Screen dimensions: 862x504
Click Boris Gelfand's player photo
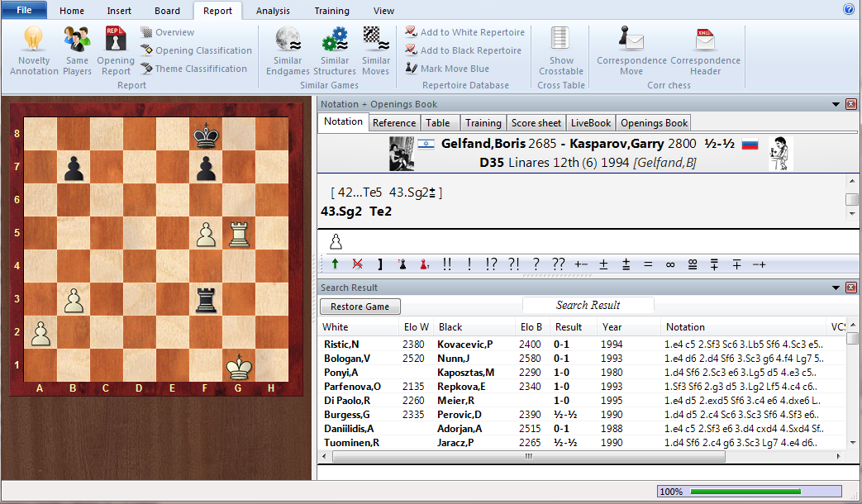(x=402, y=154)
